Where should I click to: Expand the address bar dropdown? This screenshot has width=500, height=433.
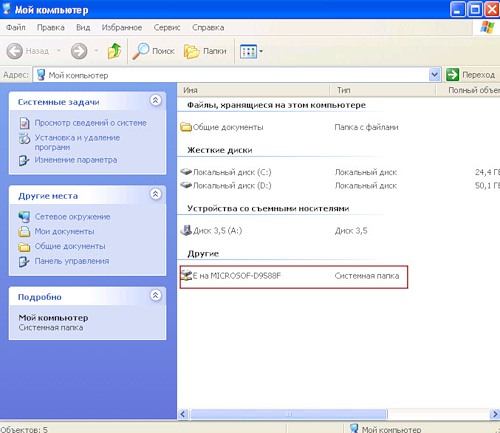point(434,75)
